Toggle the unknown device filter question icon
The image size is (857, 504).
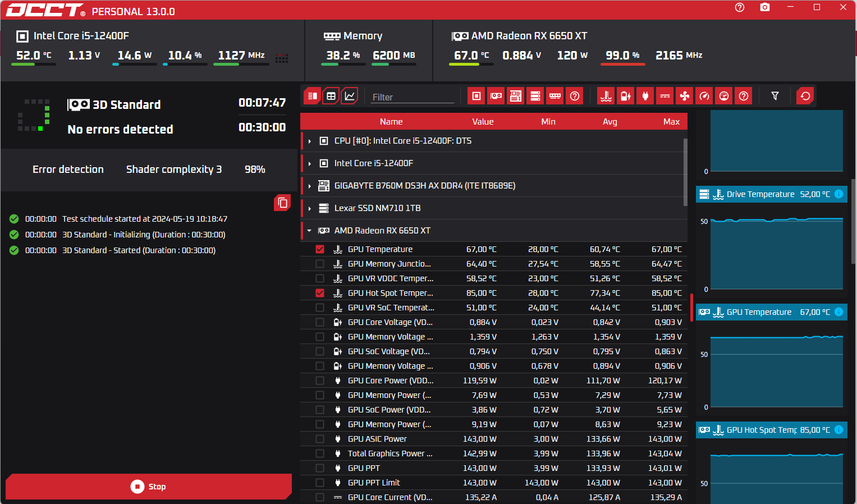tap(575, 96)
